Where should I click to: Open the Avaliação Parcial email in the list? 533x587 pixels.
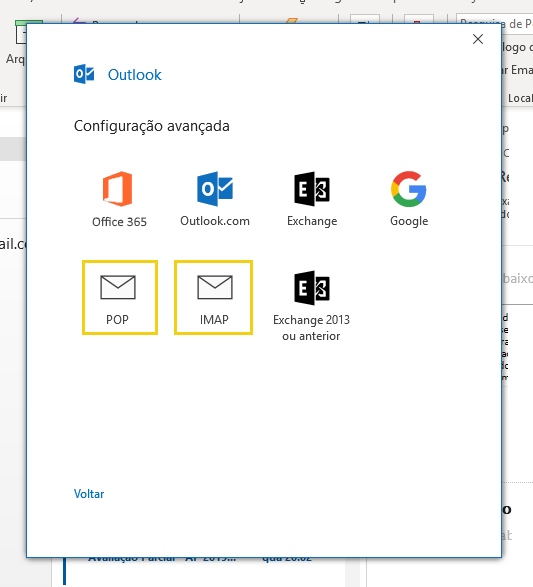pos(162,559)
